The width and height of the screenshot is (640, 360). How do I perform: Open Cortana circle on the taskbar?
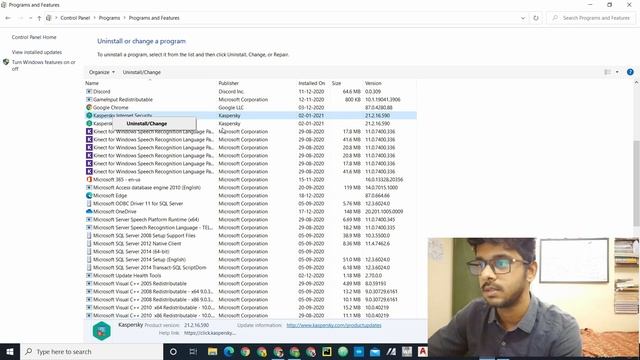pos(173,351)
